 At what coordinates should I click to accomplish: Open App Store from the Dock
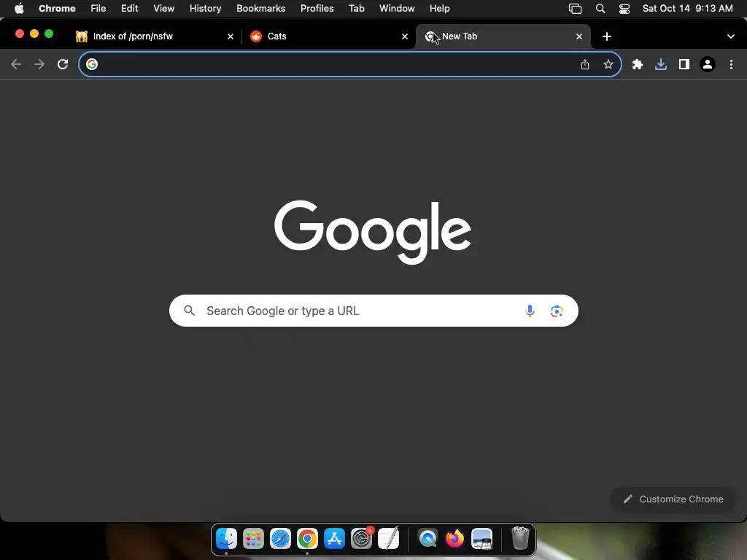(334, 539)
